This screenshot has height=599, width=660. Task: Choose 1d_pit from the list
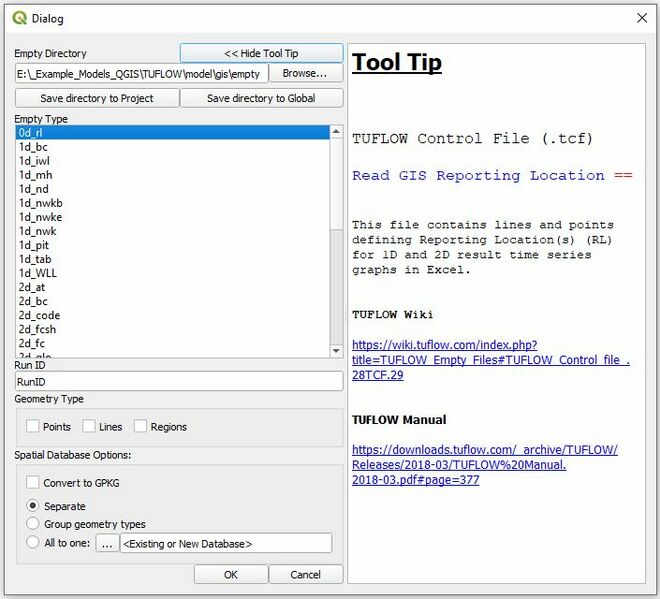pos(36,245)
